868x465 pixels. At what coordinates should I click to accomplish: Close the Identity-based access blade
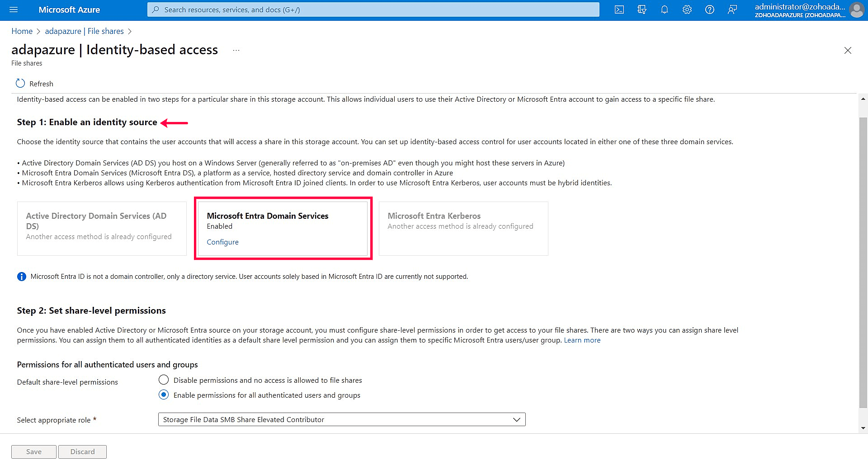click(x=848, y=51)
